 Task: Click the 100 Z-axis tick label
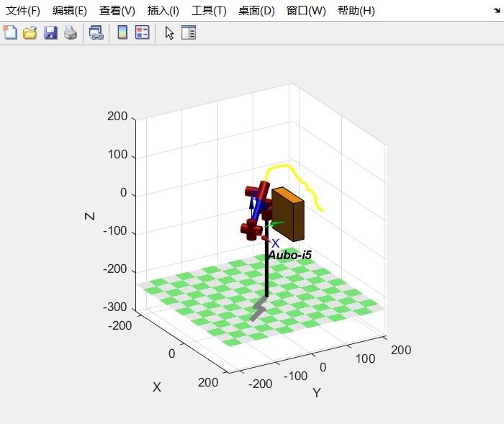coord(117,155)
